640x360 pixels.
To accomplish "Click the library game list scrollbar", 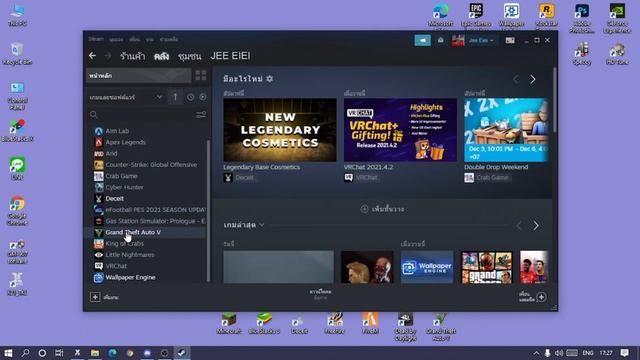I will coord(209,210).
